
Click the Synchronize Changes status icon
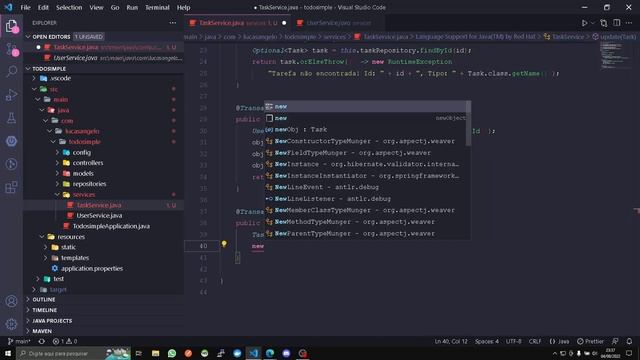pos(42,341)
